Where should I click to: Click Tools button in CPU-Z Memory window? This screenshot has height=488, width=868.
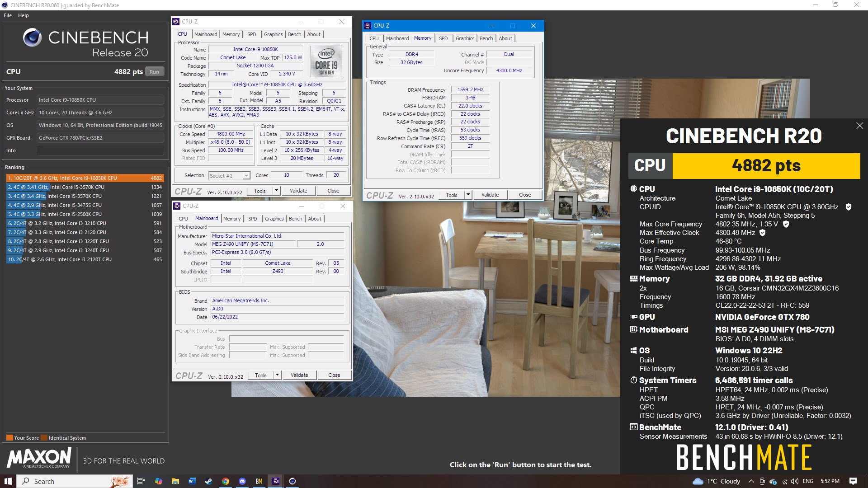452,195
